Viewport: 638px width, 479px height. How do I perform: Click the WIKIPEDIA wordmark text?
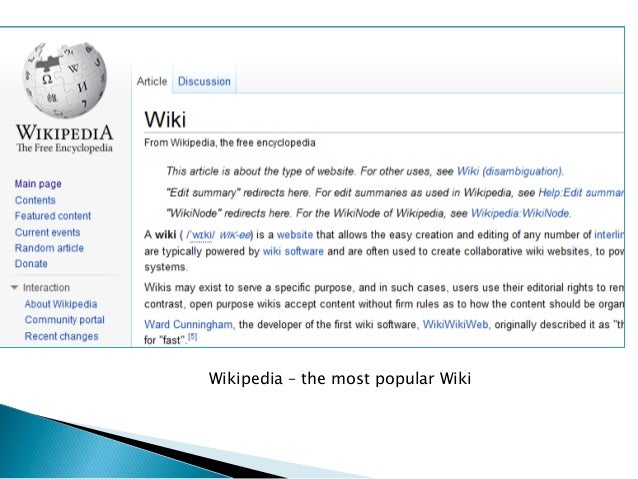click(x=65, y=133)
